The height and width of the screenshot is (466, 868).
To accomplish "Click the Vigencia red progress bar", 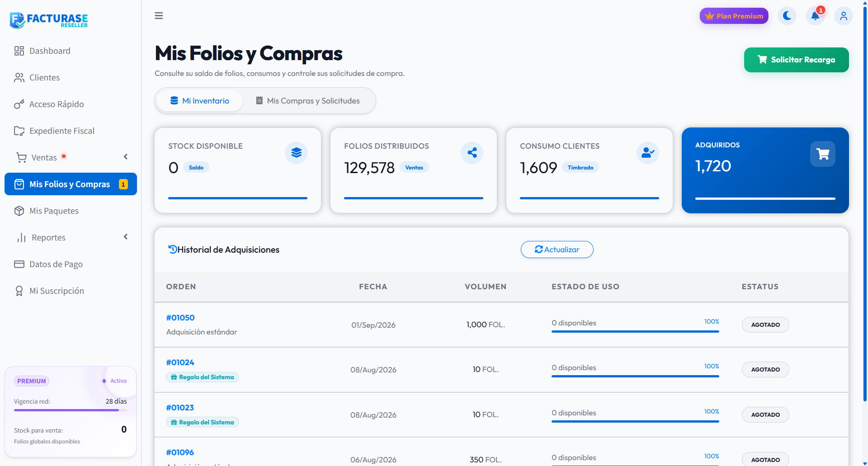I will point(71,410).
